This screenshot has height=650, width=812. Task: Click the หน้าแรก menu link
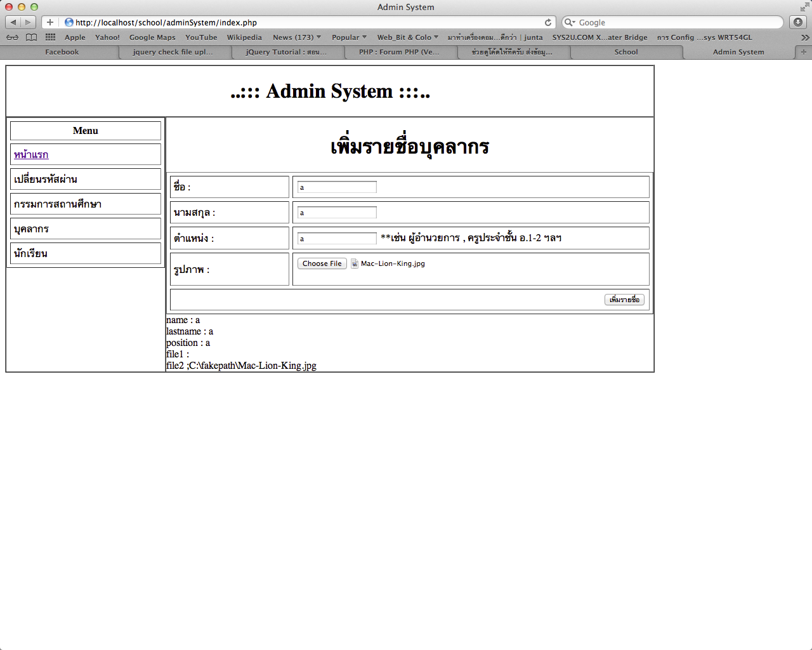[31, 154]
